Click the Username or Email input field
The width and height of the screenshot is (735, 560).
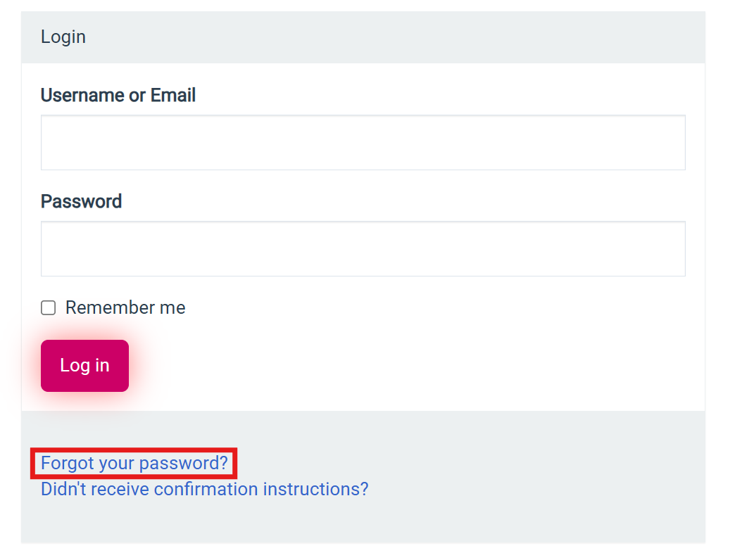363,143
